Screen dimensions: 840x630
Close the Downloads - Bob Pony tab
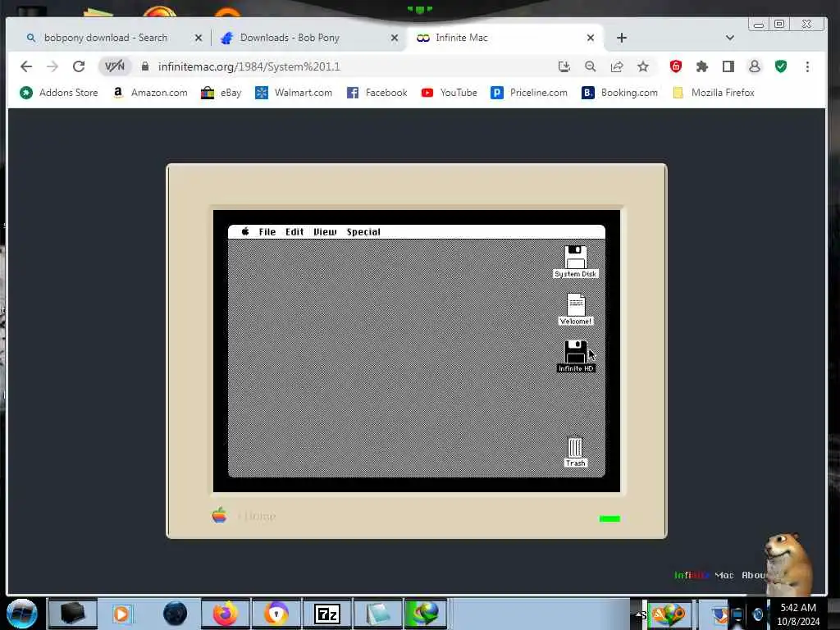(x=395, y=38)
